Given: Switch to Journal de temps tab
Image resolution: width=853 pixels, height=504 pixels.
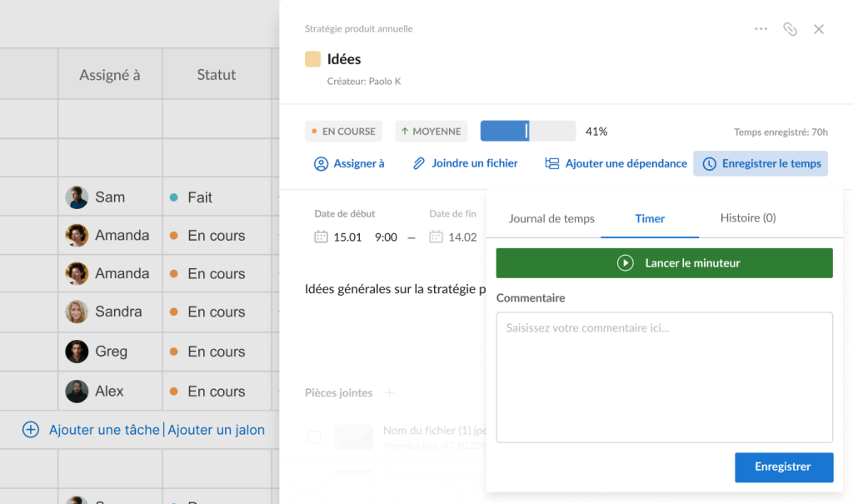Looking at the screenshot, I should 551,218.
